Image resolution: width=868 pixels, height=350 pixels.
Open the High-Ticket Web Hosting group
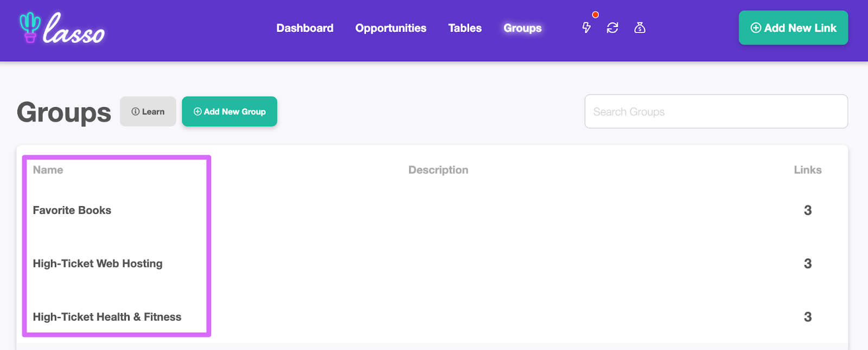[98, 263]
